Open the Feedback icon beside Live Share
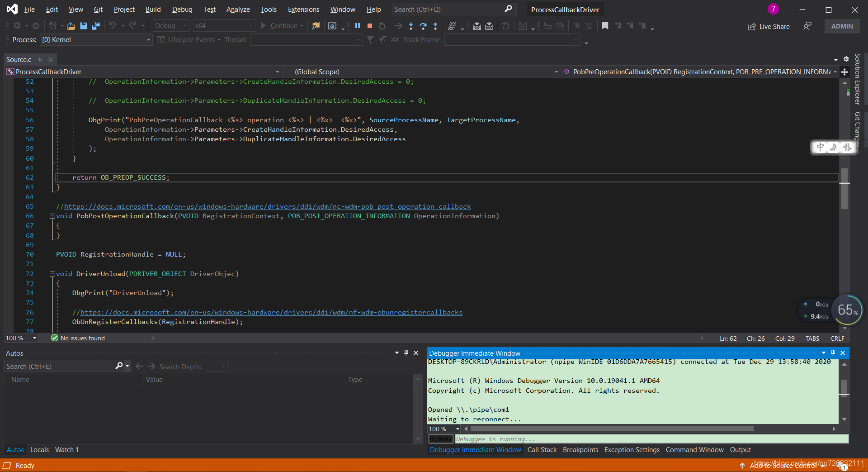 point(807,26)
